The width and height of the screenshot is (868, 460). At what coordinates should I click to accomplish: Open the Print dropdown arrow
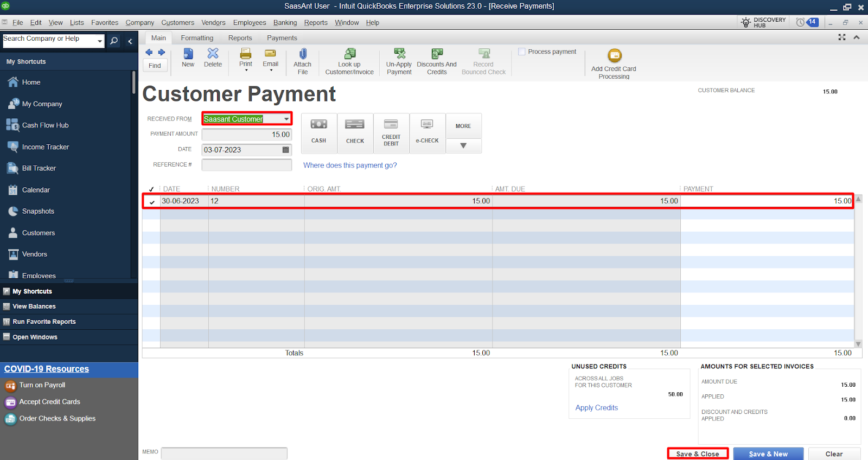[246, 71]
